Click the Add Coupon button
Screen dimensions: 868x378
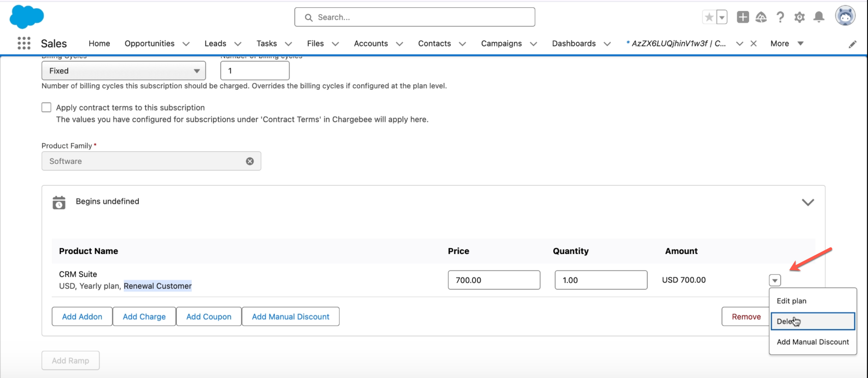pos(209,316)
